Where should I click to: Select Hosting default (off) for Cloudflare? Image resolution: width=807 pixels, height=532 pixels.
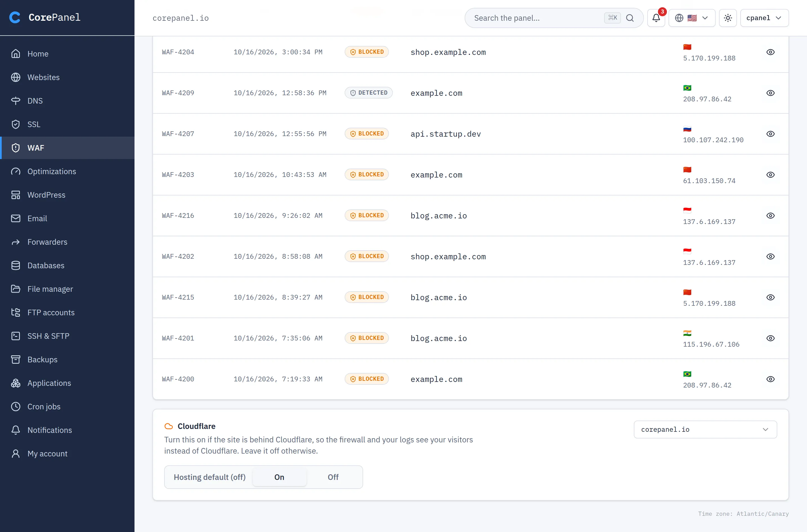[x=210, y=477]
